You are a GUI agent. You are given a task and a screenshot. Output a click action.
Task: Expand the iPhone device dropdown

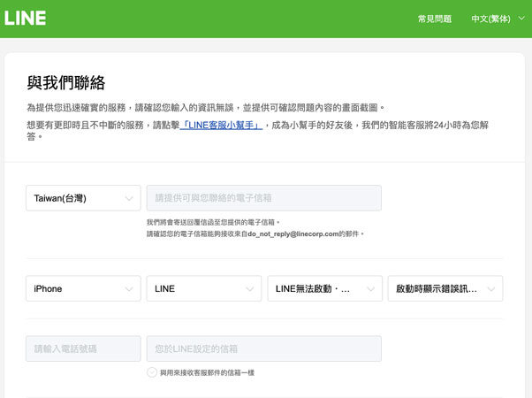(x=83, y=288)
